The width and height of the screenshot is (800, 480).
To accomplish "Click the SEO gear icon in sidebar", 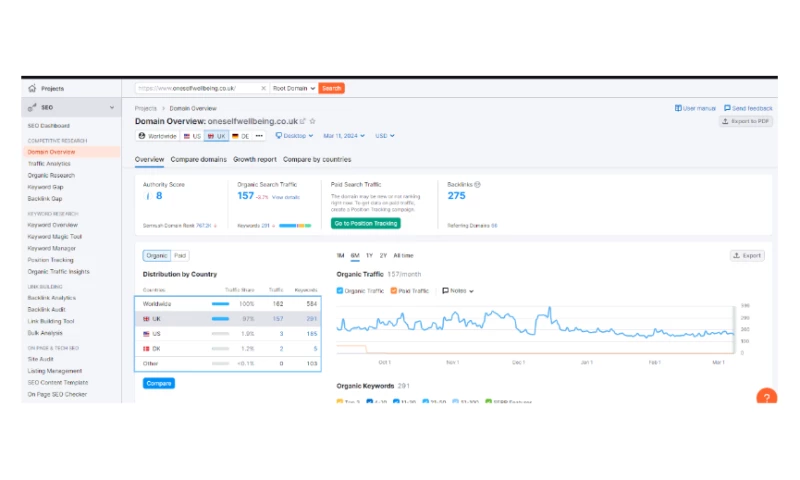I will pos(32,108).
